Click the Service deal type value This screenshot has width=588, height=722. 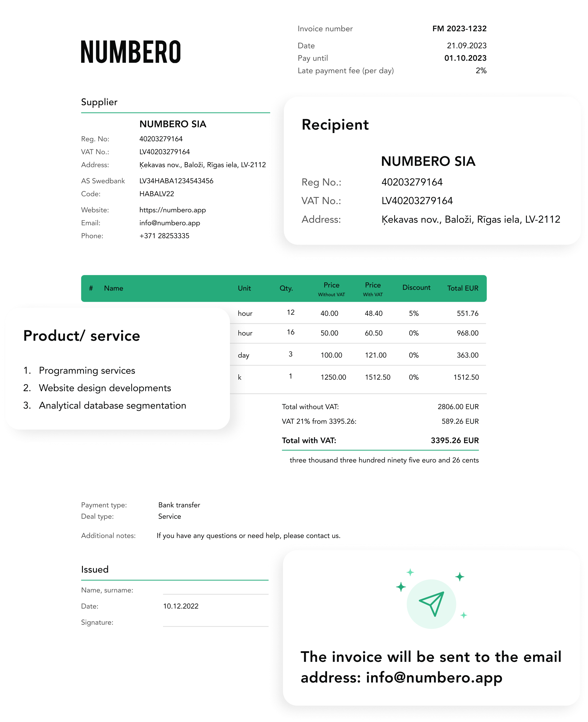(169, 516)
